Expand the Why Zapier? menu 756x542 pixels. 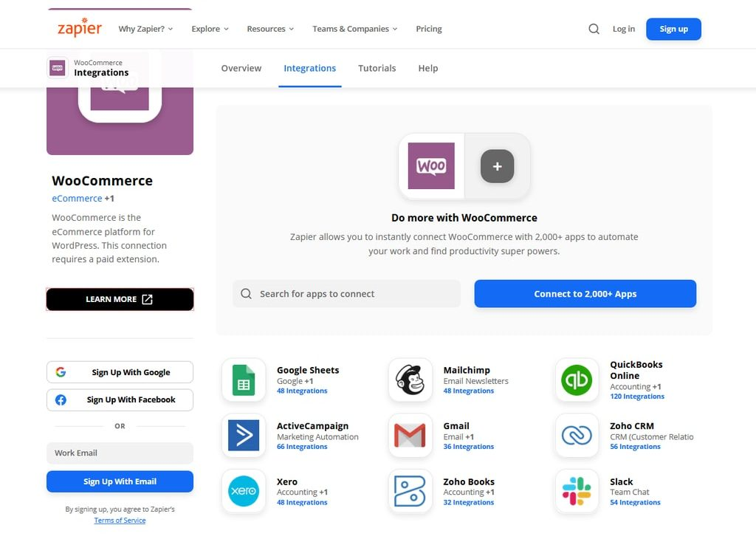tap(145, 29)
